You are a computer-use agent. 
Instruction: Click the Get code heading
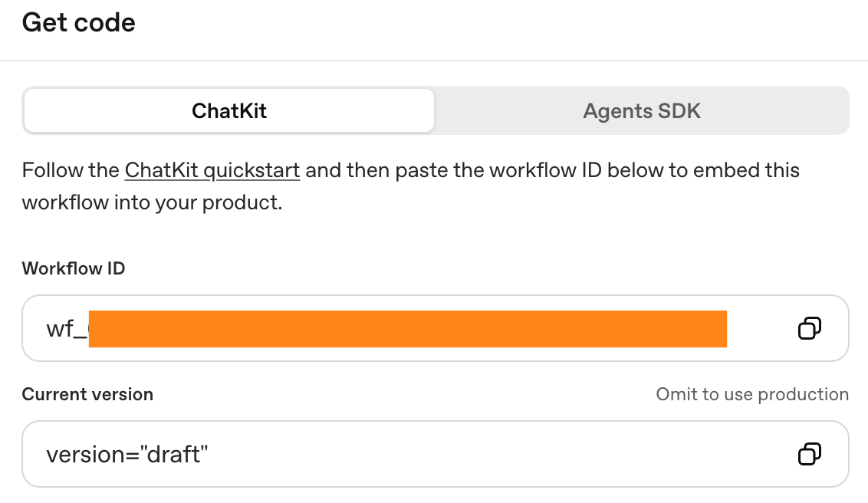(79, 22)
